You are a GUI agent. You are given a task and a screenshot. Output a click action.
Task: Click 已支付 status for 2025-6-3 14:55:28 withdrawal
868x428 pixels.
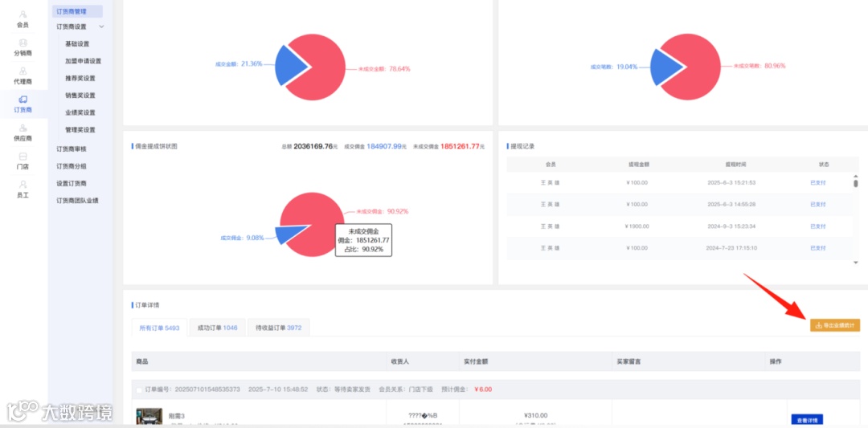point(817,204)
